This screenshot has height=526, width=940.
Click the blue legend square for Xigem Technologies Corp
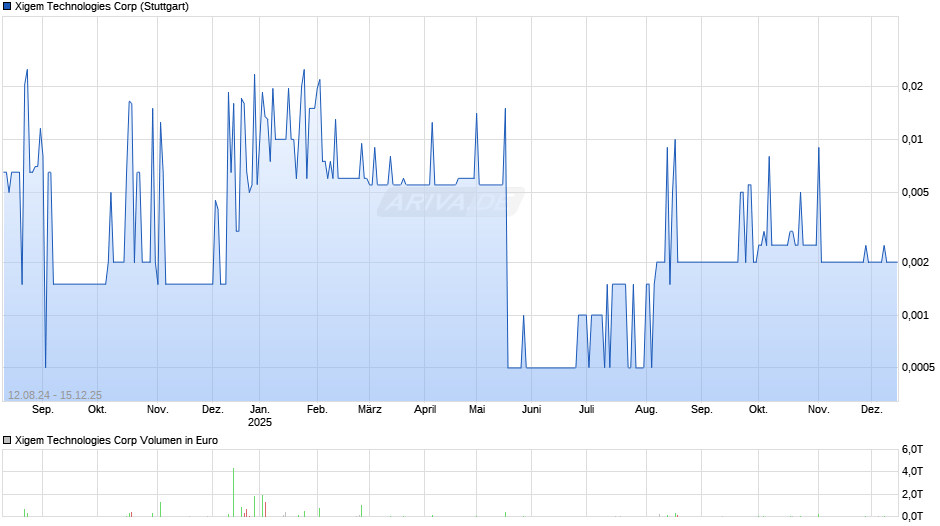(x=7, y=7)
